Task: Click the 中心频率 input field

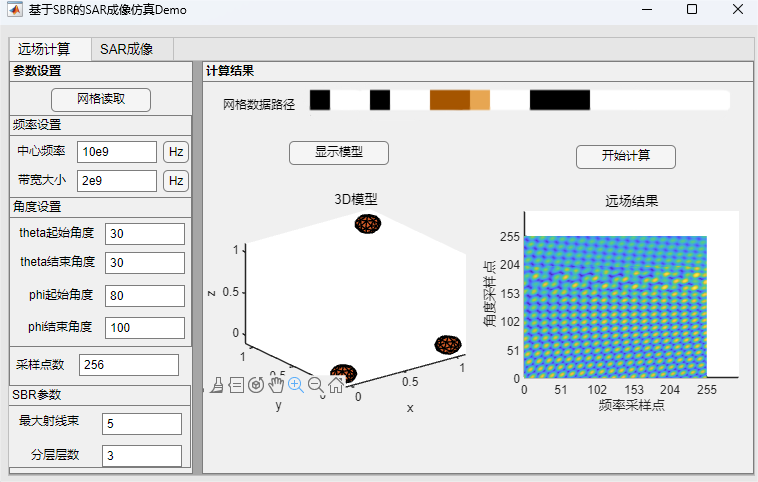Action: [116, 152]
